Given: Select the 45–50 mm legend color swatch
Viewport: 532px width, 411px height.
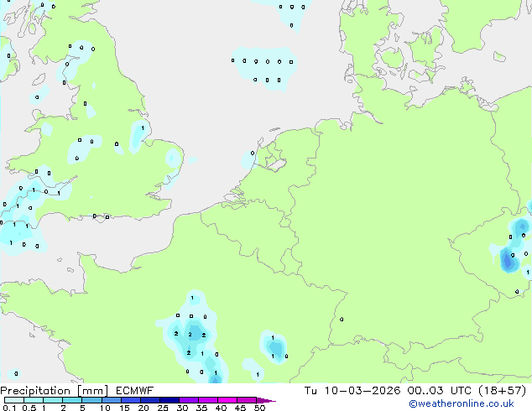Looking at the screenshot, I should click(247, 400).
